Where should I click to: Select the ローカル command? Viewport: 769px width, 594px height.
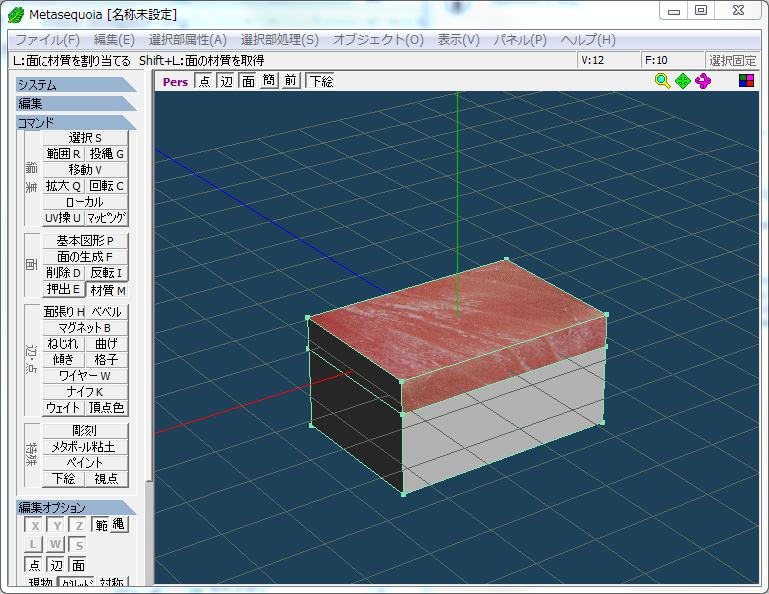(85, 202)
